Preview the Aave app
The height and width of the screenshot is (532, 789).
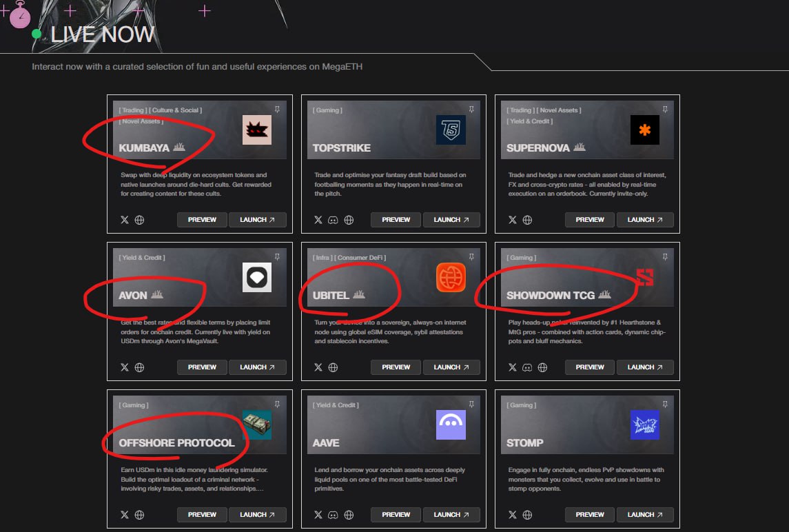[x=396, y=515]
